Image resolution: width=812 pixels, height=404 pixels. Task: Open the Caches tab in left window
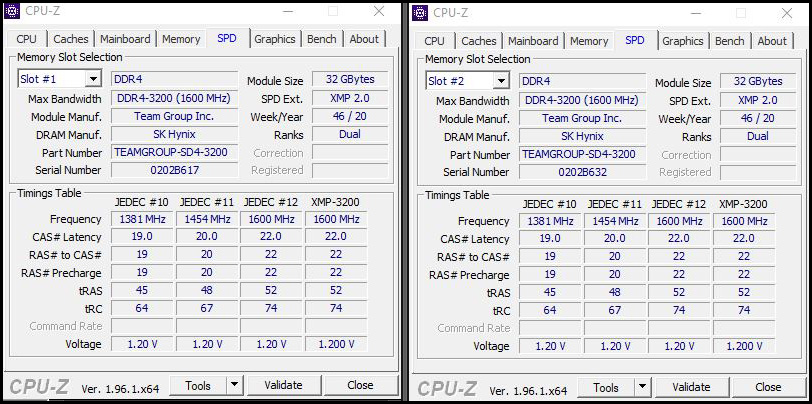(x=71, y=39)
